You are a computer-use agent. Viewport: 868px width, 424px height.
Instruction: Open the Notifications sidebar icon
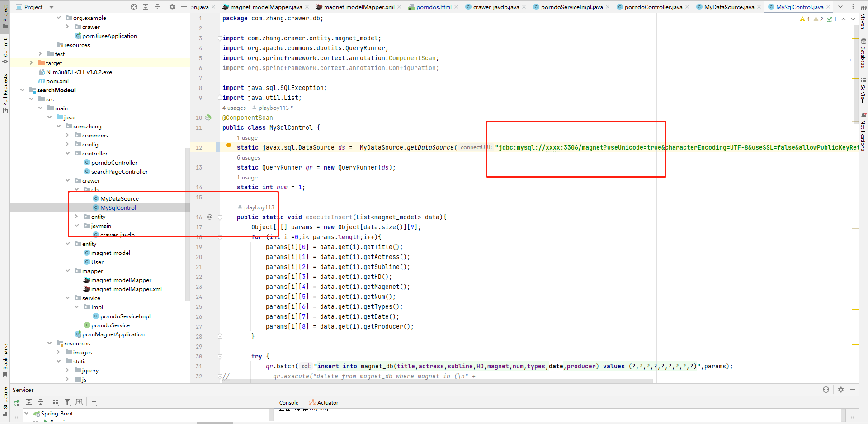click(863, 129)
